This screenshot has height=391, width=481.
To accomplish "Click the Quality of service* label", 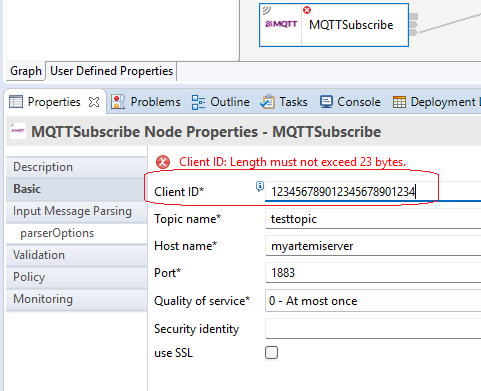I will [x=202, y=301].
